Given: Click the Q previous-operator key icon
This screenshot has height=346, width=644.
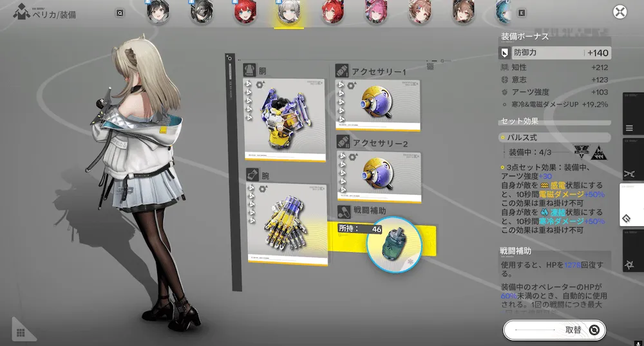Looking at the screenshot, I should tap(120, 12).
